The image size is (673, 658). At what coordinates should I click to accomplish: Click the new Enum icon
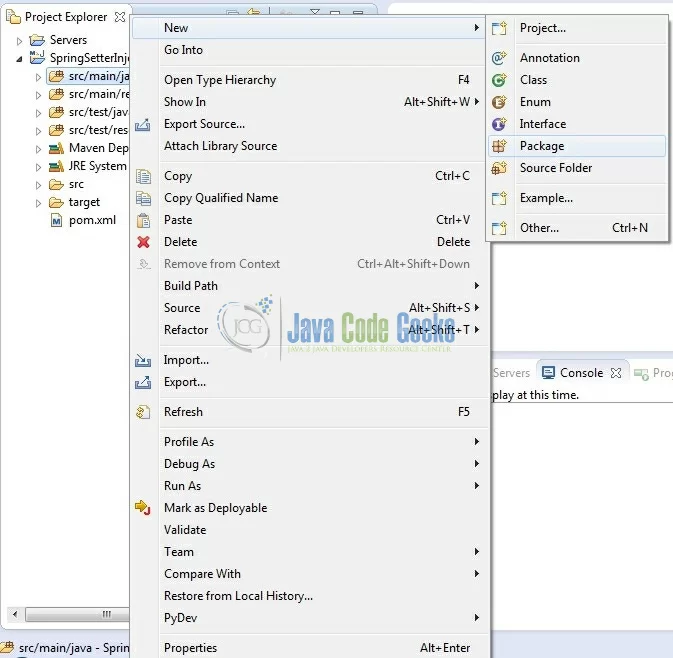[499, 102]
